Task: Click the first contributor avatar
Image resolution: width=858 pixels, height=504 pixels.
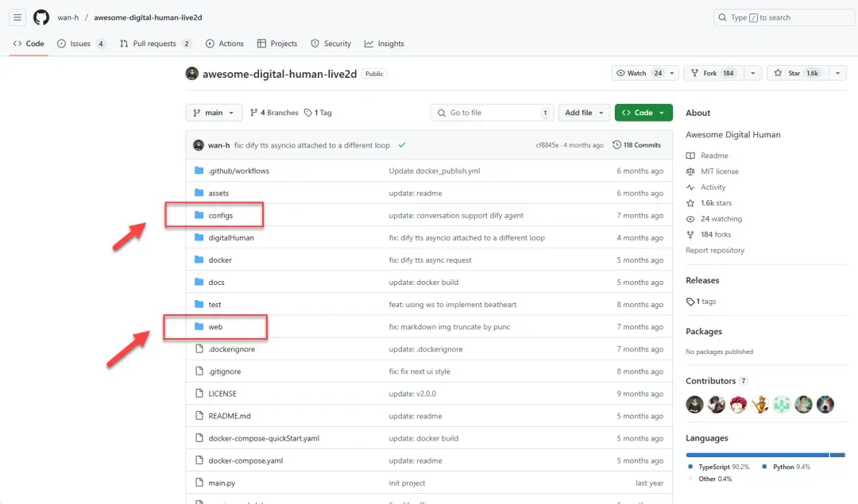Action: (x=695, y=405)
